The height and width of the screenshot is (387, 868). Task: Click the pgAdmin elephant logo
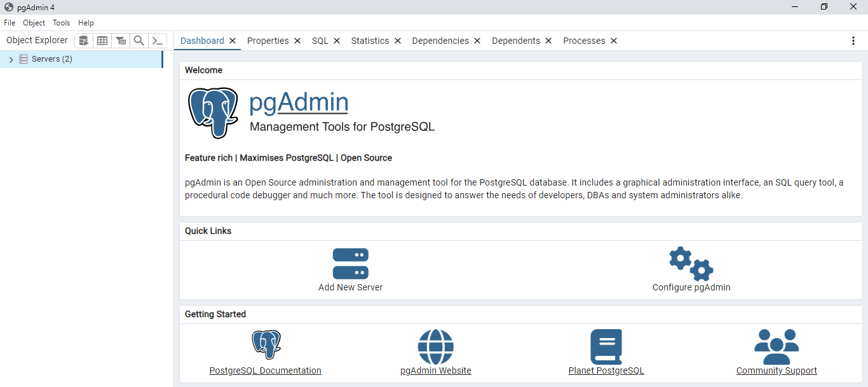213,113
